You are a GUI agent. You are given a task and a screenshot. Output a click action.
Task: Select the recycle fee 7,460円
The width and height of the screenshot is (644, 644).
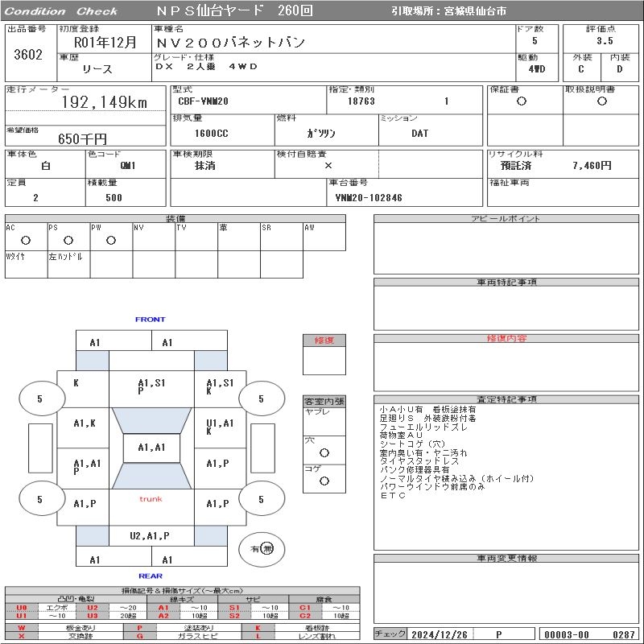[592, 166]
